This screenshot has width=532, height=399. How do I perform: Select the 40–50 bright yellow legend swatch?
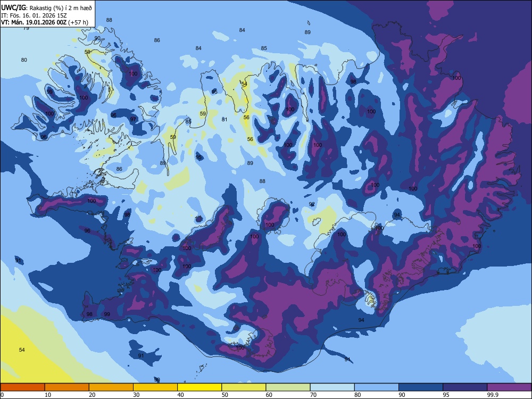[x=199, y=387]
